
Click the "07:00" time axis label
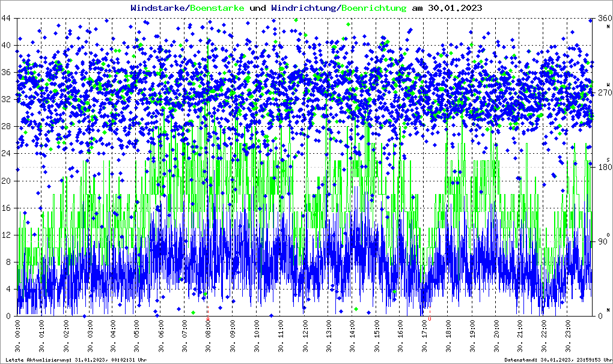pos(185,329)
